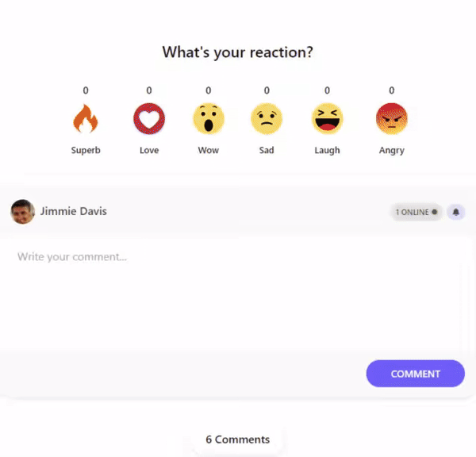
Task: Click the count above Angry emoji
Action: pos(392,90)
